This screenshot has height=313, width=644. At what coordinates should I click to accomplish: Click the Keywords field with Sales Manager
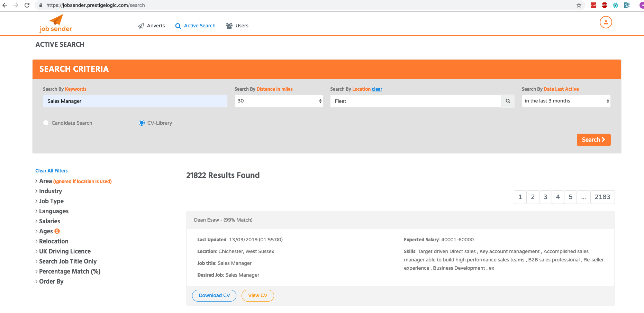[x=135, y=101]
